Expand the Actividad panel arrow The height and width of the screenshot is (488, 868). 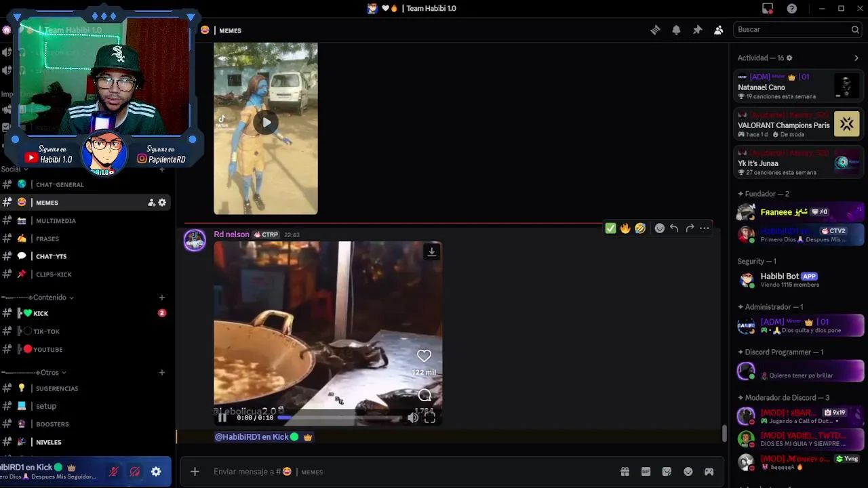pyautogui.click(x=856, y=58)
